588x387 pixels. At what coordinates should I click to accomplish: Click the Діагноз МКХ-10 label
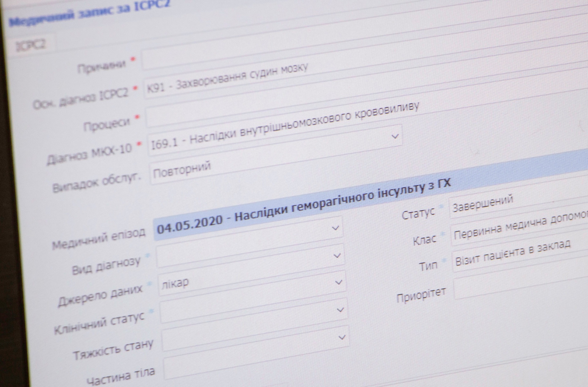pos(89,154)
